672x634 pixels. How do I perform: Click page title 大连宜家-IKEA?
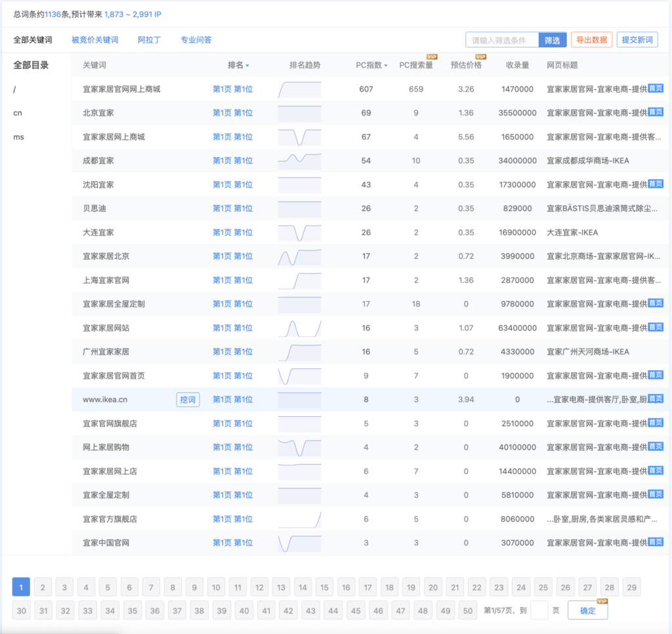(x=572, y=232)
